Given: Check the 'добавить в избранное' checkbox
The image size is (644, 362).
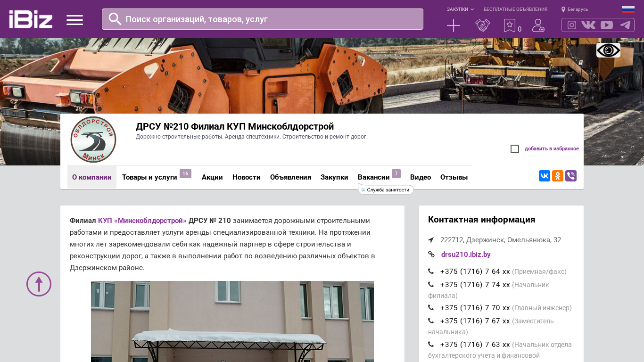Looking at the screenshot, I should [x=515, y=149].
